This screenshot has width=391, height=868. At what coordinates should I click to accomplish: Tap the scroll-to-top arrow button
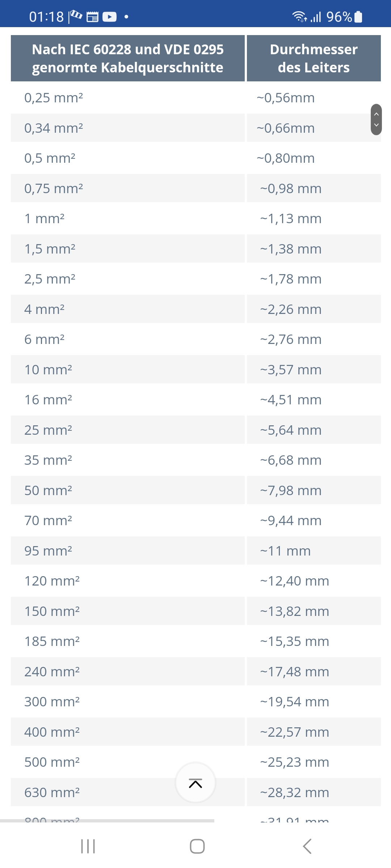click(195, 783)
